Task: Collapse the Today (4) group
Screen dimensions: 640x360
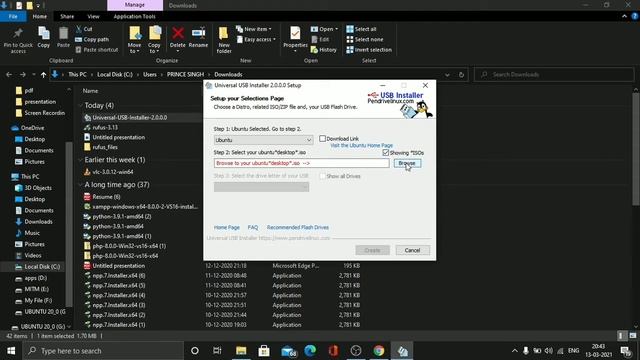Action: pyautogui.click(x=80, y=105)
